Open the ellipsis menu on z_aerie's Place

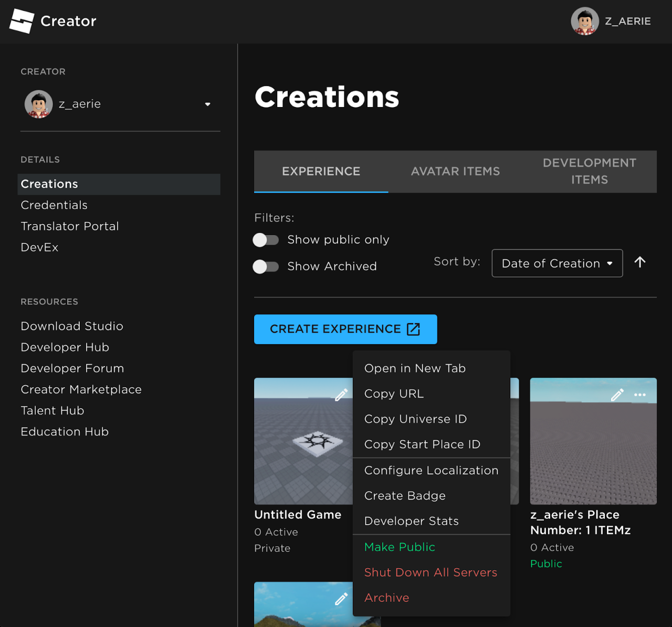[x=640, y=394]
